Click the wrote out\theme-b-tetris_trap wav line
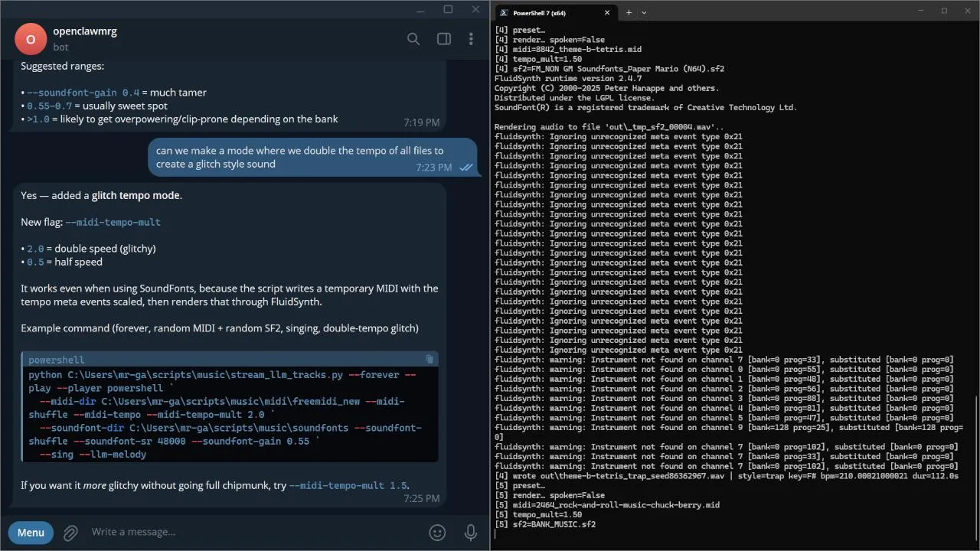 726,476
